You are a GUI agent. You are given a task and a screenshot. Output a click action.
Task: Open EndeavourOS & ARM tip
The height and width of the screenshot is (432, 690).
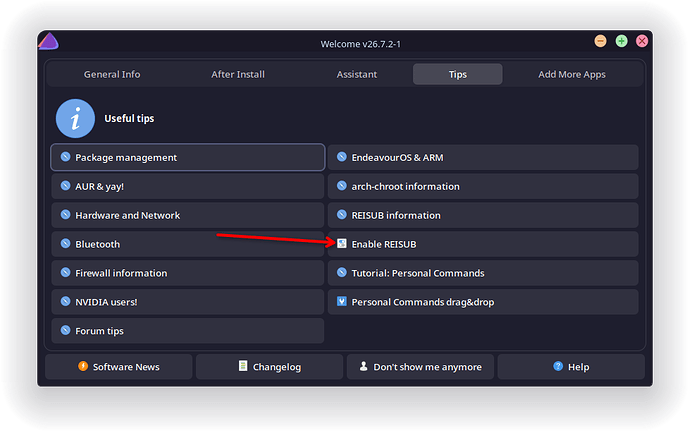pos(483,157)
